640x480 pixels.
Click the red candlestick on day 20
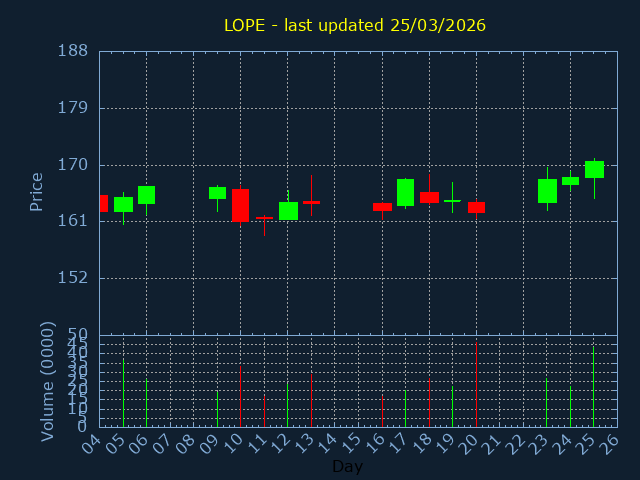pos(476,207)
